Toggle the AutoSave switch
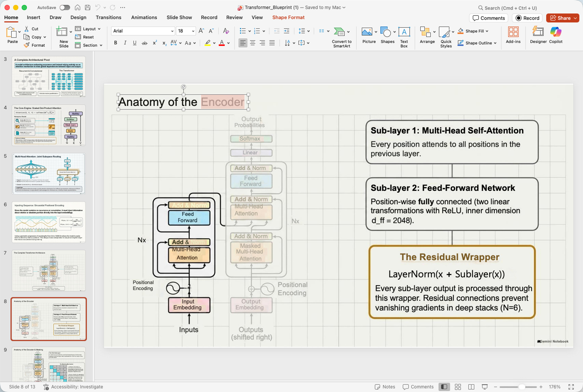Viewport: 583px width, 392px height. click(x=65, y=7)
